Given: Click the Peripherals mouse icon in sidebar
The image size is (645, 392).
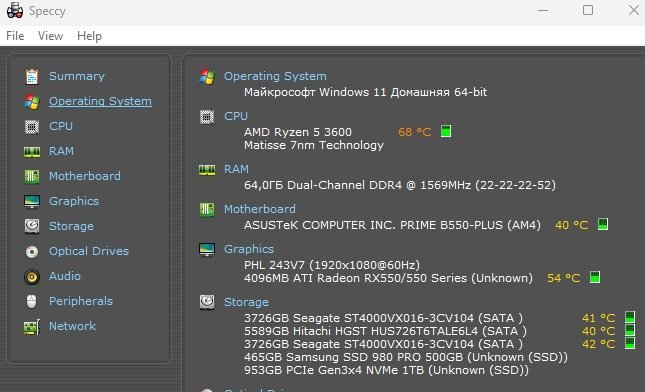Looking at the screenshot, I should 32,302.
